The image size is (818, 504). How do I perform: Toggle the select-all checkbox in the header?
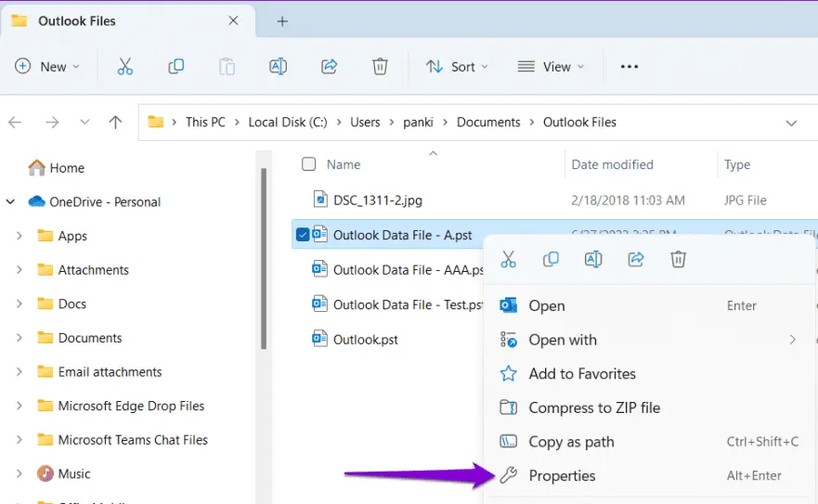tap(309, 164)
